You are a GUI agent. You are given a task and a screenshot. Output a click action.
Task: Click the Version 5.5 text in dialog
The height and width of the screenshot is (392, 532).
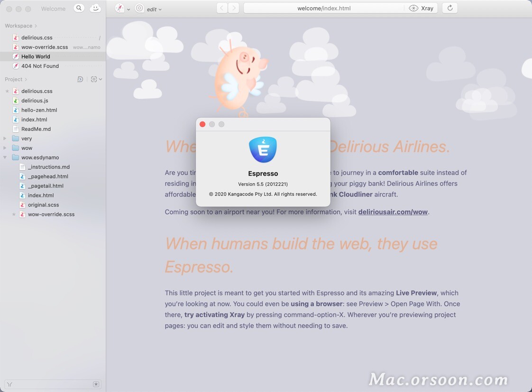coord(263,184)
